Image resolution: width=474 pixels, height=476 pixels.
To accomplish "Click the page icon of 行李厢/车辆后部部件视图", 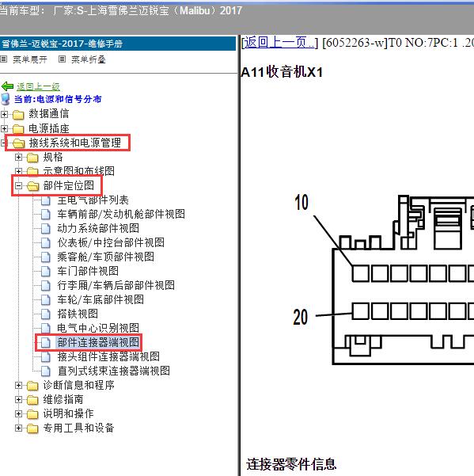I will [45, 285].
